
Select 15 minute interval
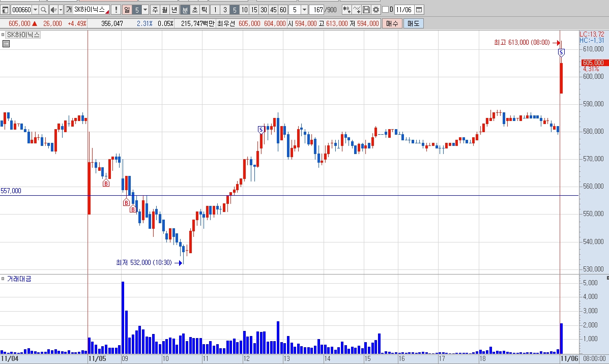(254, 10)
